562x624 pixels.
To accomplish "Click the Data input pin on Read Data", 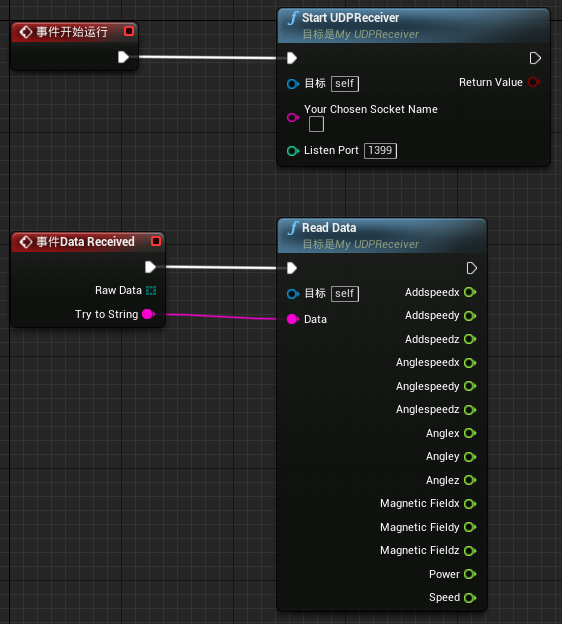I will 293,319.
